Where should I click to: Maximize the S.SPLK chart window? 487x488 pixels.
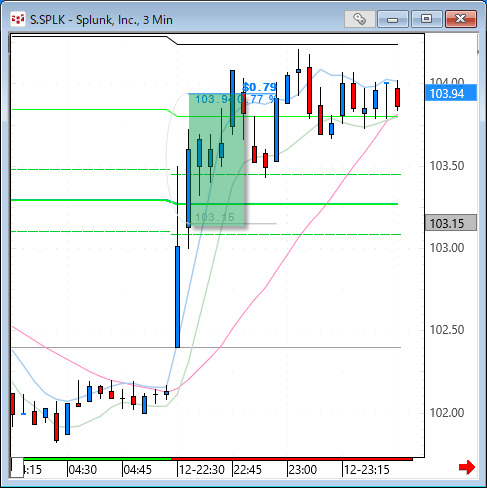(x=426, y=19)
